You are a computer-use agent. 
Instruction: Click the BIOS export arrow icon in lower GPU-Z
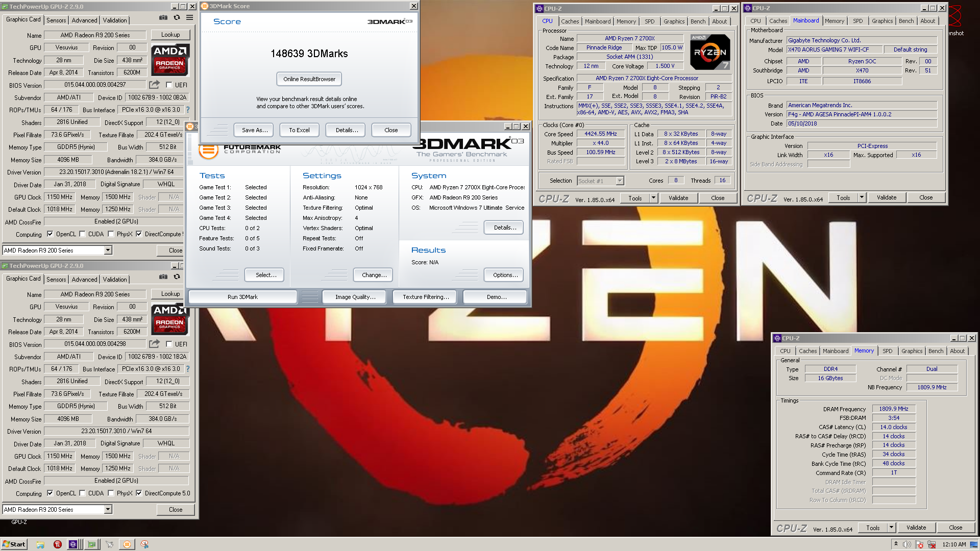(154, 344)
